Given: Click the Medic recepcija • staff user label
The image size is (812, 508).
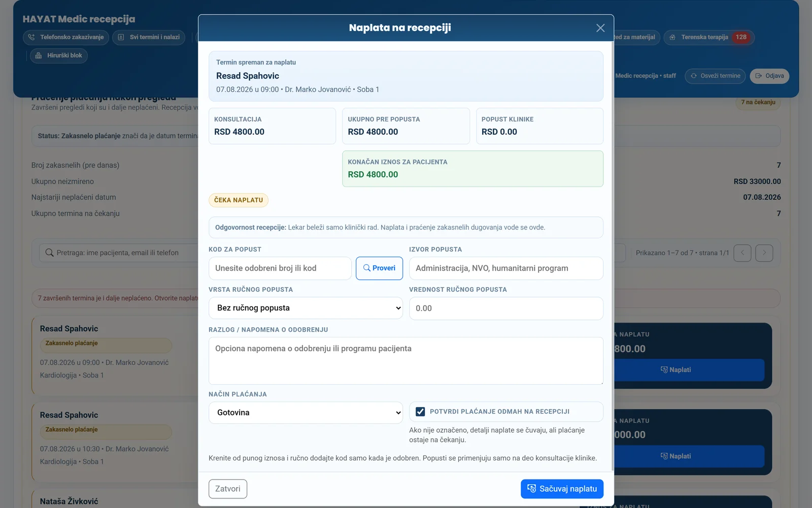Looking at the screenshot, I should point(646,76).
